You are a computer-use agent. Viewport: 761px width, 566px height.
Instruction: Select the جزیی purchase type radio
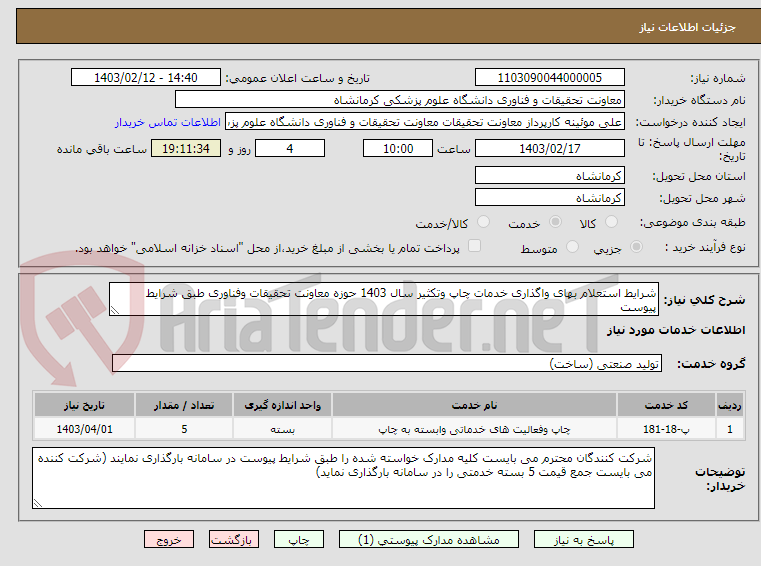pos(636,247)
